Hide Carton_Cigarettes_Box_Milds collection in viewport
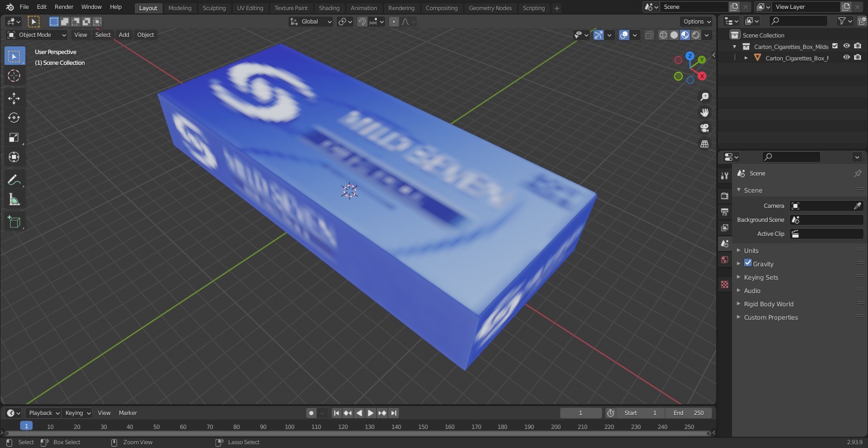Viewport: 868px width, 448px height. 846,46
